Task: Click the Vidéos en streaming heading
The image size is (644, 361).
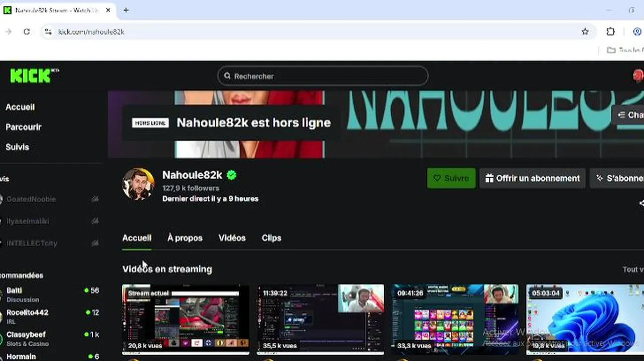Action: (x=167, y=269)
